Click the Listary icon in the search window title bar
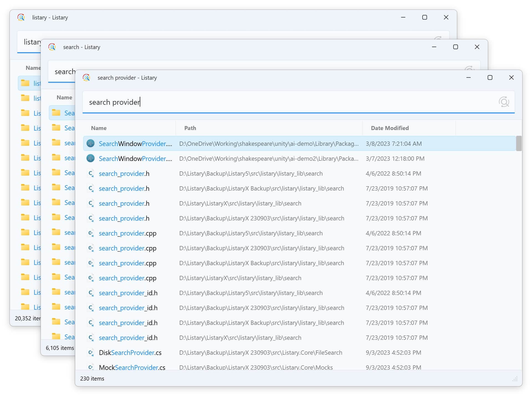532x396 pixels. tap(52, 47)
